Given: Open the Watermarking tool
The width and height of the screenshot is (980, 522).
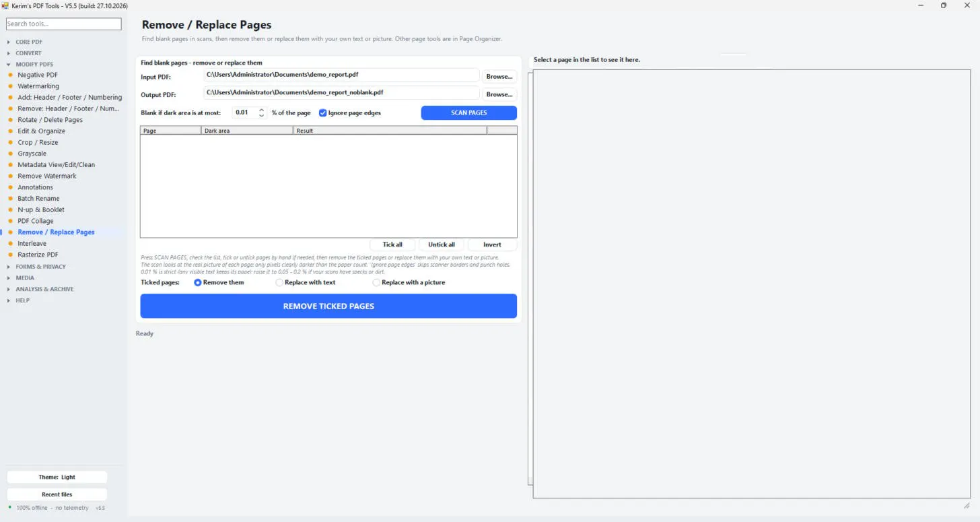Looking at the screenshot, I should coord(38,86).
